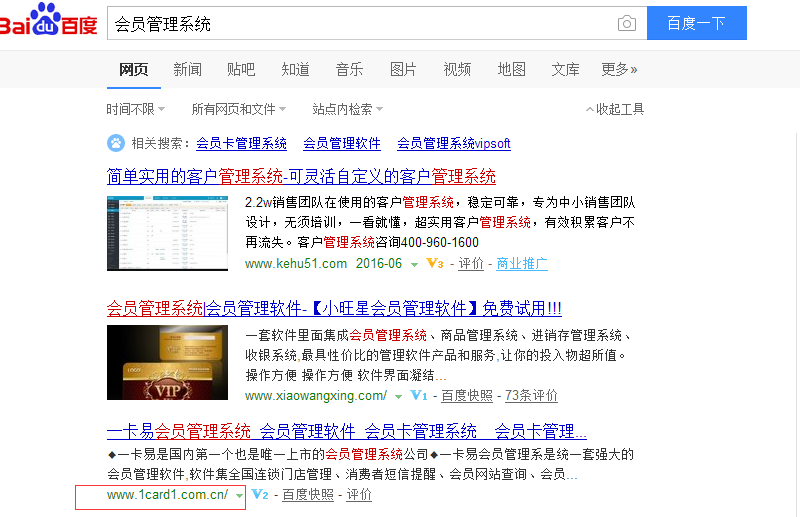Click the V3 credibility badge for kehu51
The width and height of the screenshot is (800, 517).
tap(435, 263)
